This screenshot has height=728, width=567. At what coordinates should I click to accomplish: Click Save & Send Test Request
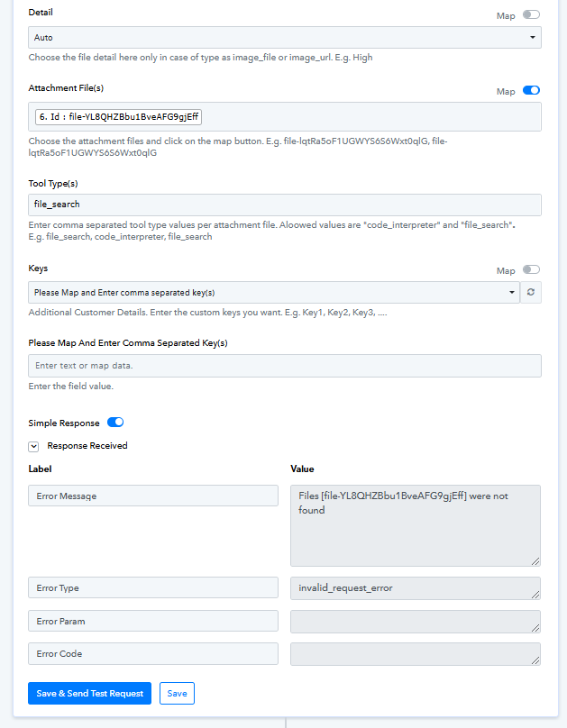click(89, 693)
